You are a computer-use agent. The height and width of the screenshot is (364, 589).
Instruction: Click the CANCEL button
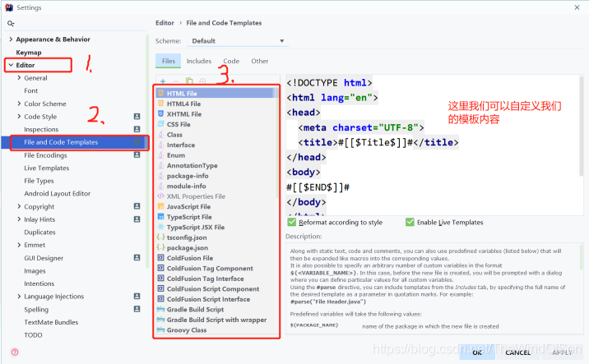[x=518, y=352]
